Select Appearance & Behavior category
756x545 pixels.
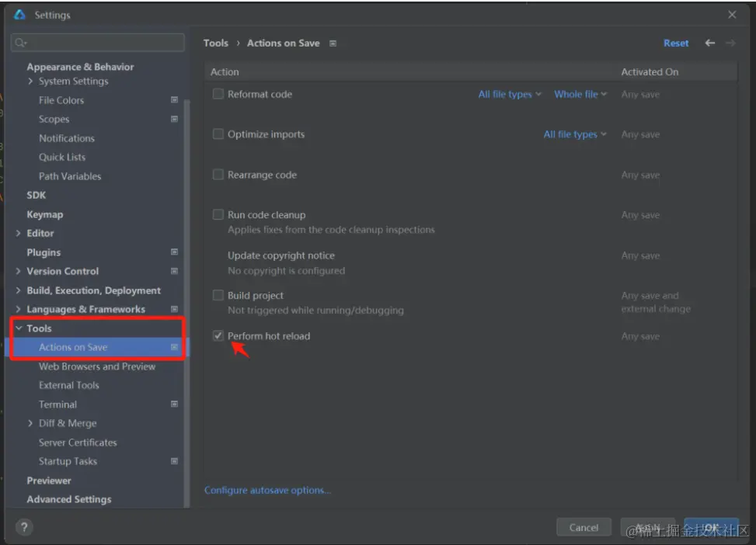[x=80, y=67]
